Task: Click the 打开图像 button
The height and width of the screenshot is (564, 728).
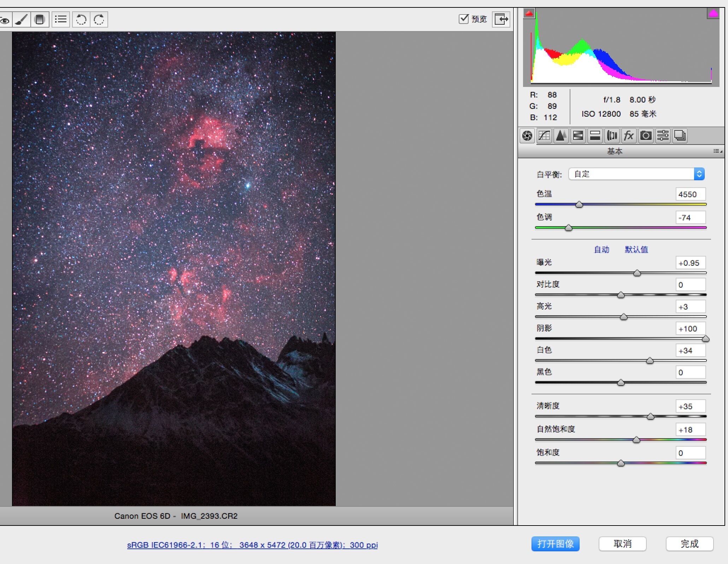Action: [555, 544]
